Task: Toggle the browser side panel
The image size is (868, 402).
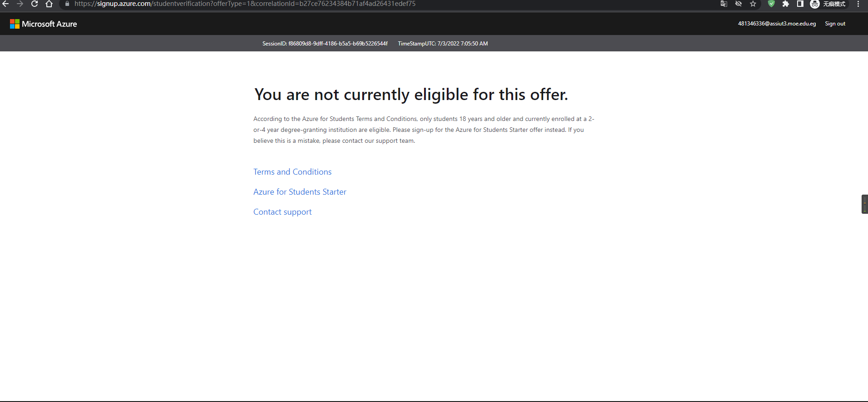Action: tap(800, 4)
